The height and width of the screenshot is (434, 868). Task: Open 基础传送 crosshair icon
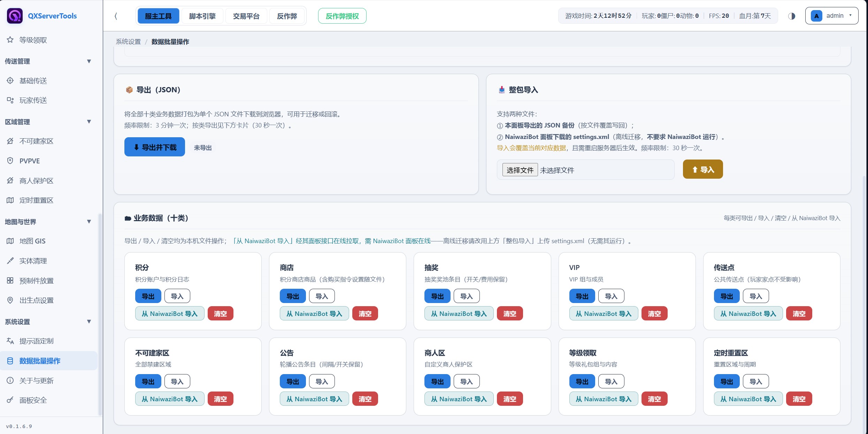click(10, 80)
